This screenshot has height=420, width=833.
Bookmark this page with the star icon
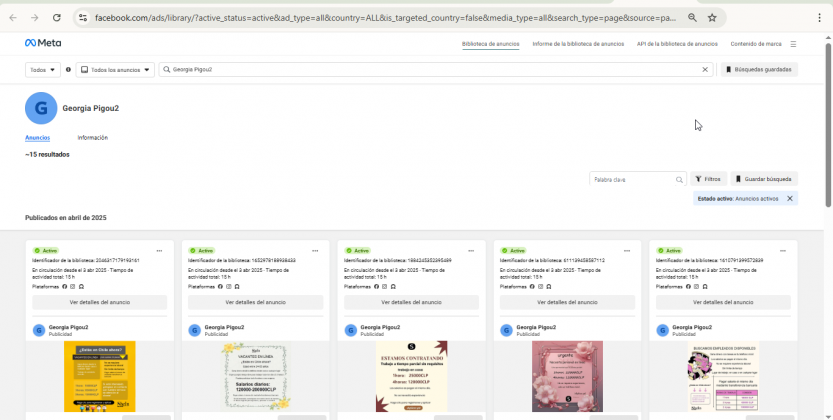pyautogui.click(x=712, y=18)
